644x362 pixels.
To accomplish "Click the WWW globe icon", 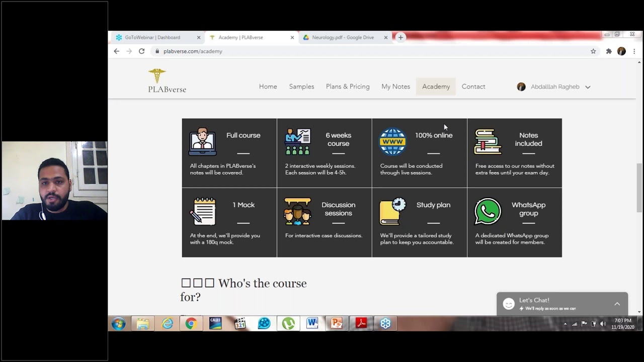I will pos(392,142).
